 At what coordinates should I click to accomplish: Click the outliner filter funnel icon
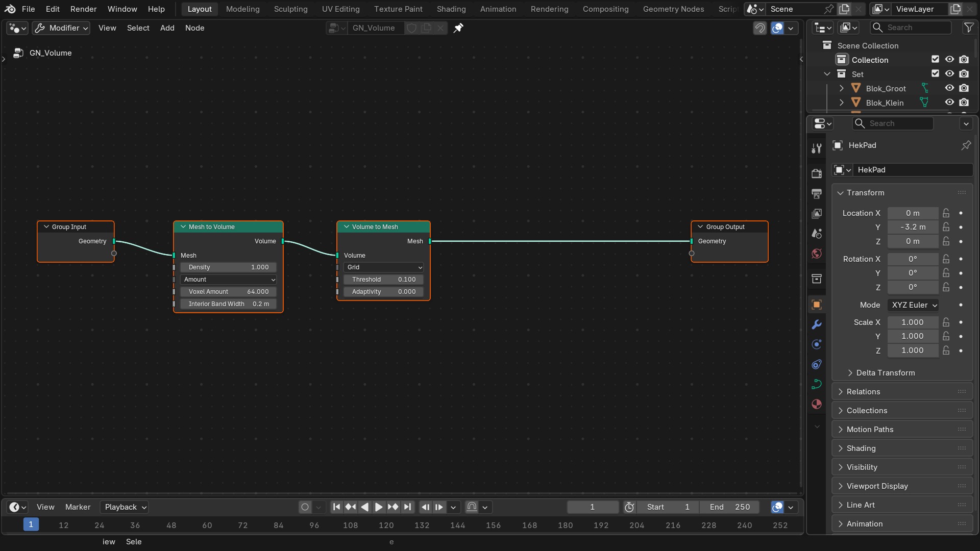pyautogui.click(x=968, y=28)
